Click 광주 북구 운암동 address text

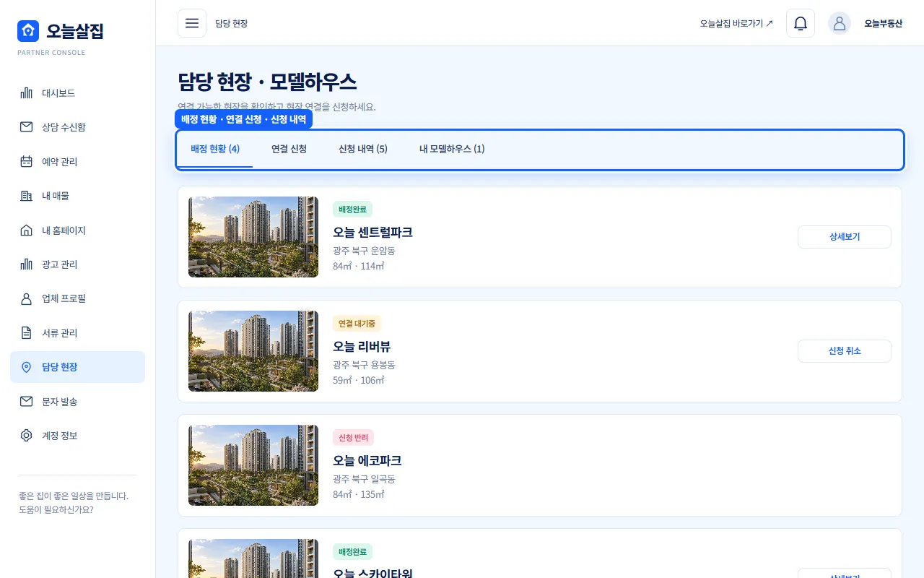[364, 251]
